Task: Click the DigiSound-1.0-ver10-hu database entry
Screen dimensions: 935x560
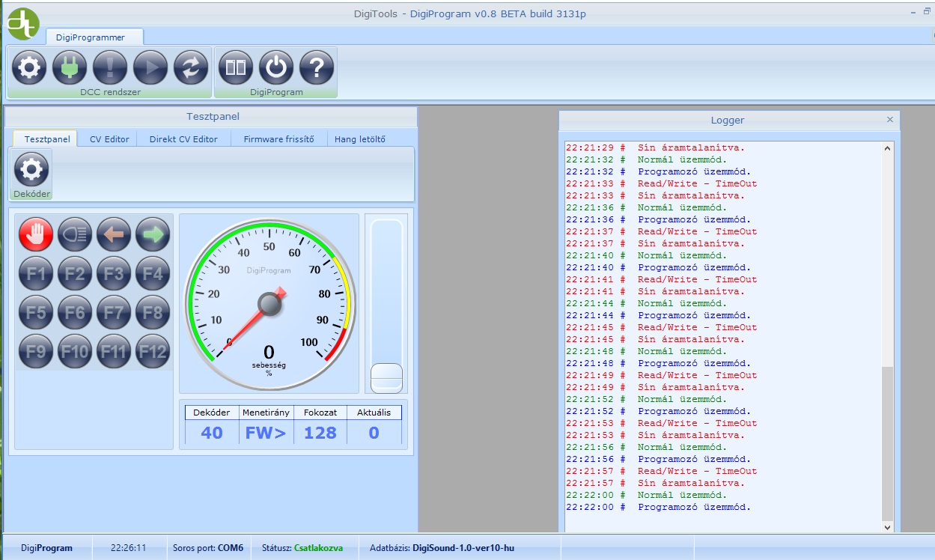Action: [x=463, y=548]
